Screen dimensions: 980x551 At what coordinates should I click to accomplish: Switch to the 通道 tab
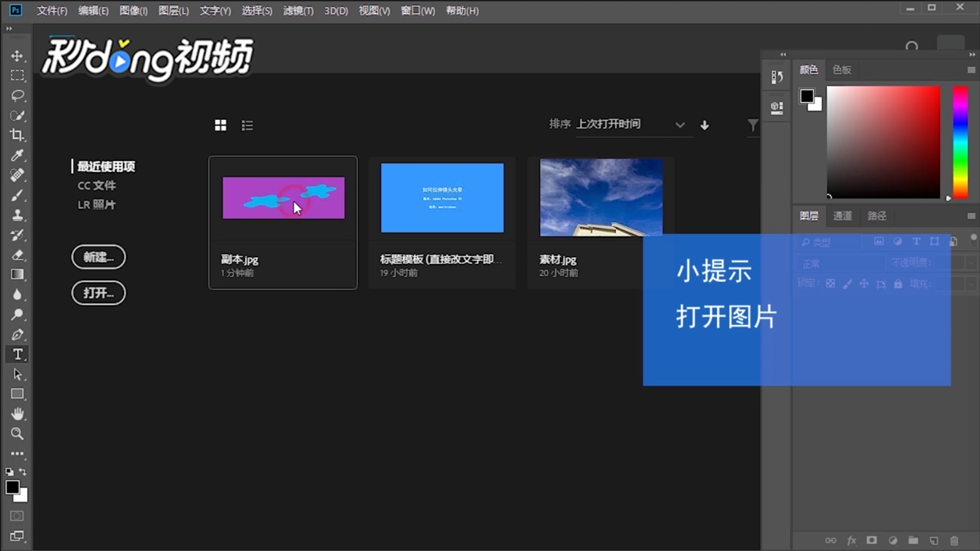842,216
